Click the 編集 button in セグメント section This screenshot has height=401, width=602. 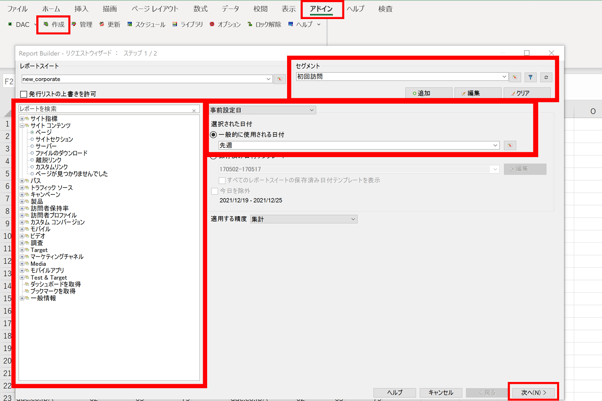pyautogui.click(x=478, y=93)
